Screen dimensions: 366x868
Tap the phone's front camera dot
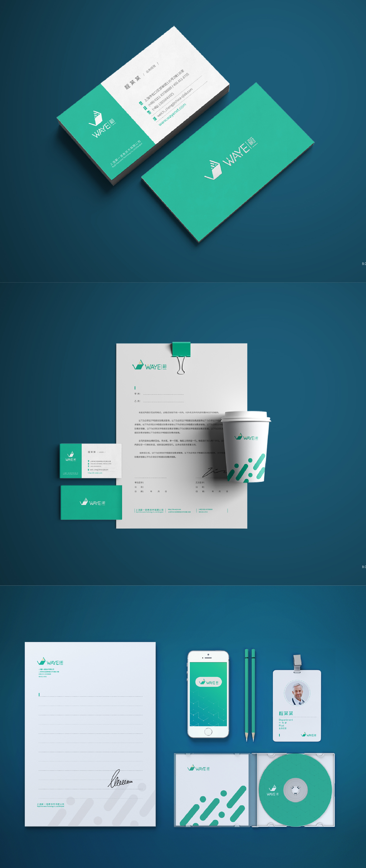pos(208,655)
